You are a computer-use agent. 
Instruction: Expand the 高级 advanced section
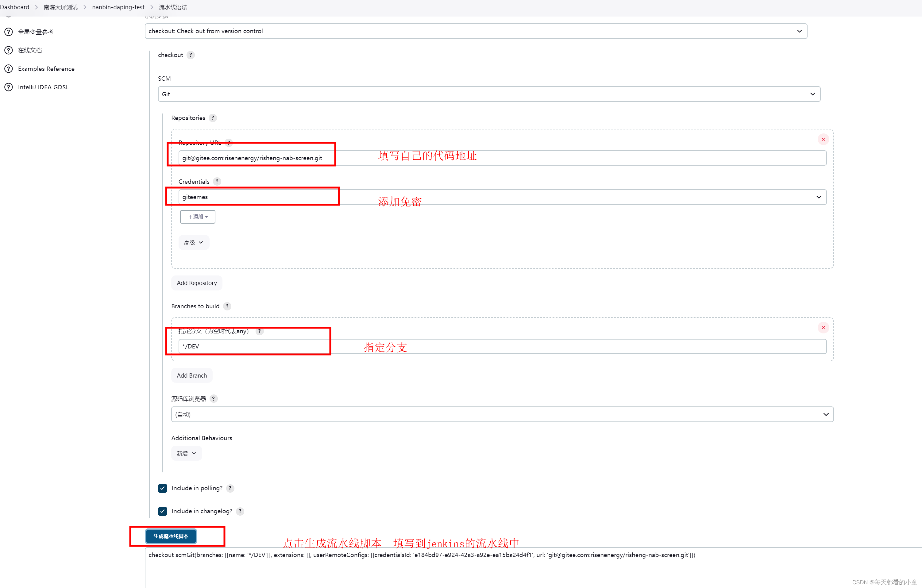194,242
